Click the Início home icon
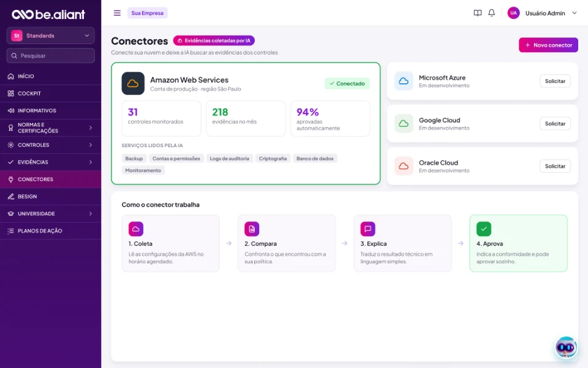 click(x=11, y=76)
